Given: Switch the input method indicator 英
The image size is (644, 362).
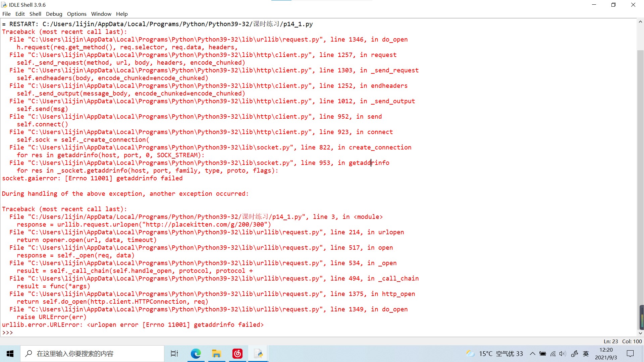Looking at the screenshot, I should tap(586, 354).
